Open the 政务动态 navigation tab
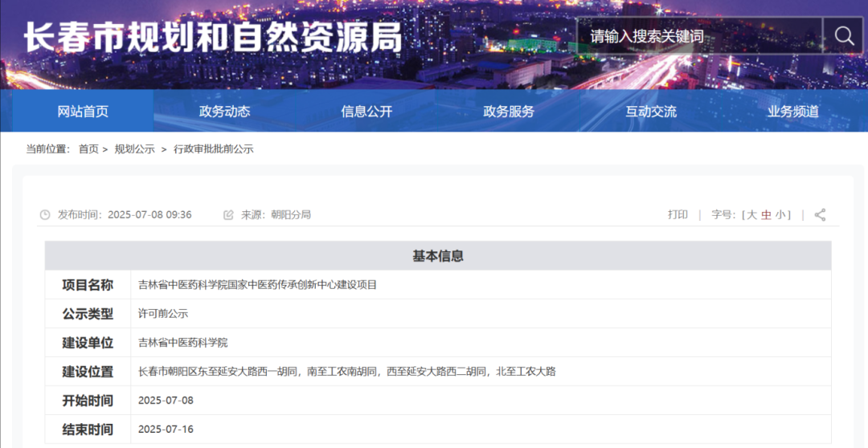The height and width of the screenshot is (448, 868). pos(225,111)
